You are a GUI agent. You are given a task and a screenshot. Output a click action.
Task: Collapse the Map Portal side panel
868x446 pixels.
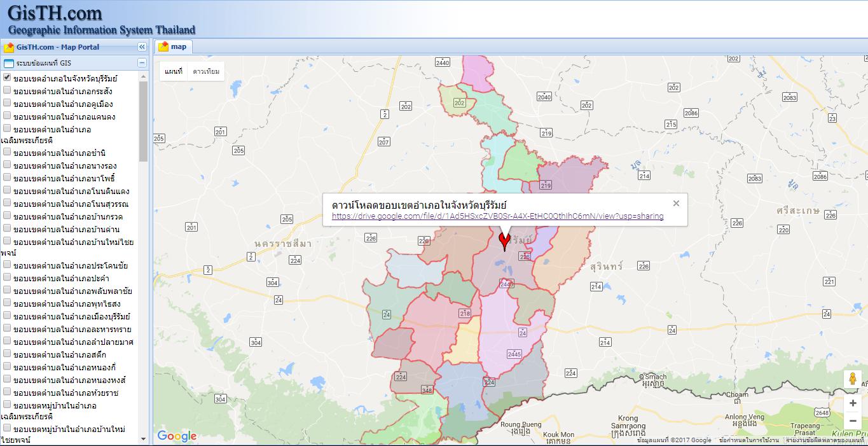142,47
